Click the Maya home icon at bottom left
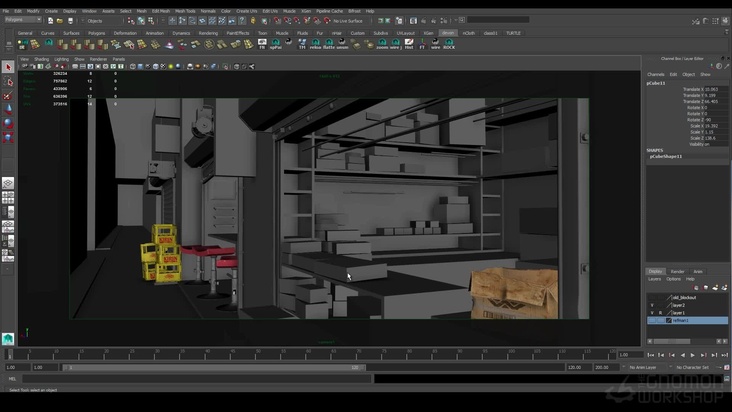This screenshot has height=412, width=732. point(8,339)
